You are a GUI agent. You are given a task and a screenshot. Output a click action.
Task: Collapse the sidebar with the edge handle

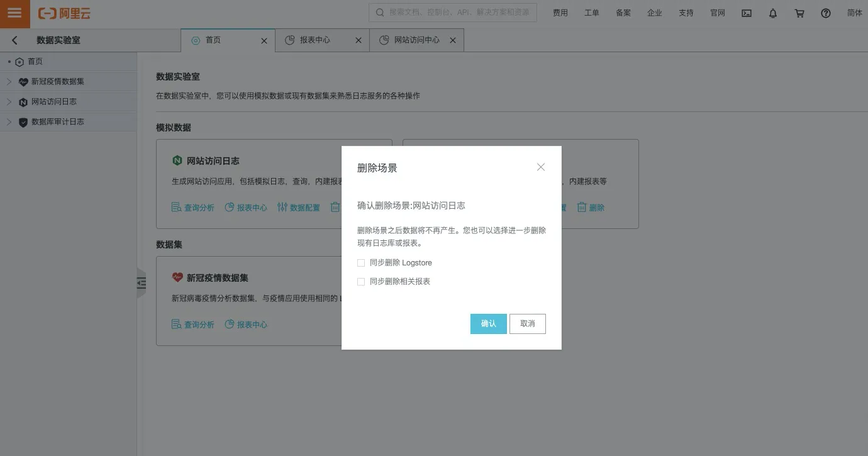141,283
